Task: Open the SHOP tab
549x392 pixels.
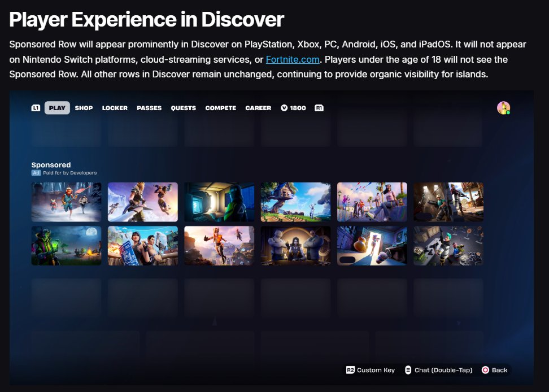Action: click(84, 108)
